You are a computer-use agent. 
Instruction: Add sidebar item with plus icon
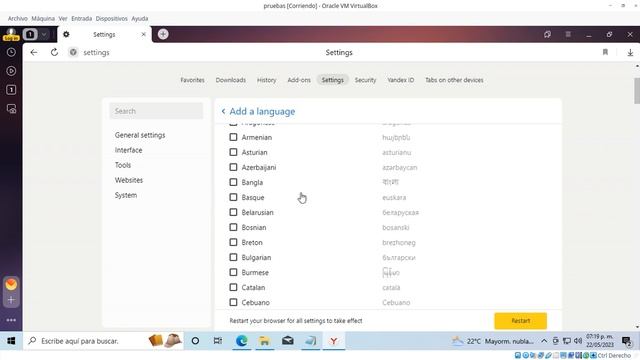[x=11, y=300]
